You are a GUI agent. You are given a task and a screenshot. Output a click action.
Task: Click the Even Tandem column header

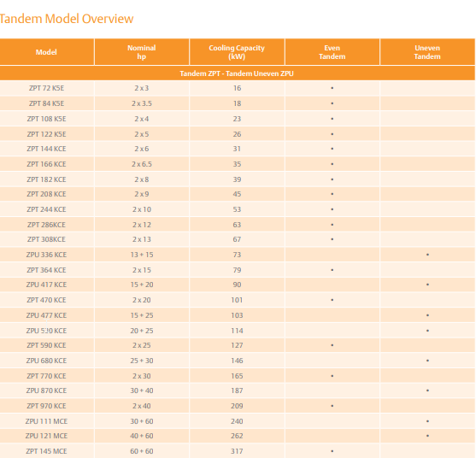click(x=332, y=52)
